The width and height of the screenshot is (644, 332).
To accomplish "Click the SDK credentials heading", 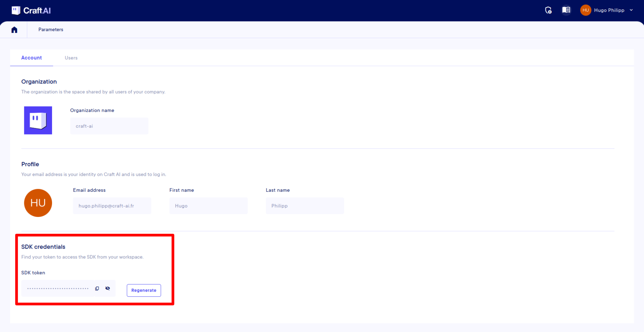I will 43,247.
